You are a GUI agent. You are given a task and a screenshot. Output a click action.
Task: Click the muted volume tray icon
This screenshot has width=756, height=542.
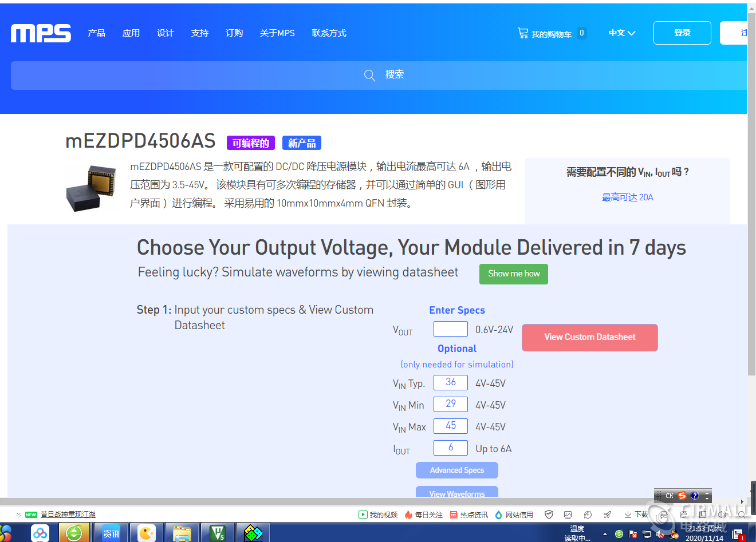[x=660, y=535]
